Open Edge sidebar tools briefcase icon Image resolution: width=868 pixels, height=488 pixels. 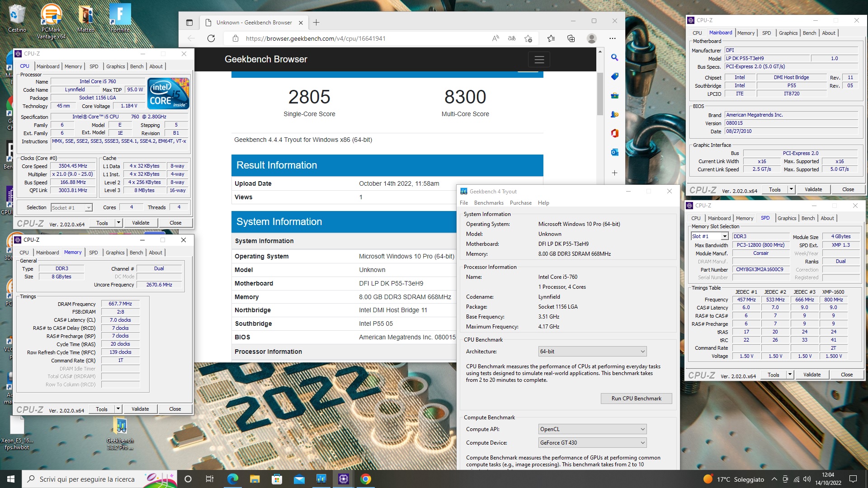pyautogui.click(x=614, y=95)
